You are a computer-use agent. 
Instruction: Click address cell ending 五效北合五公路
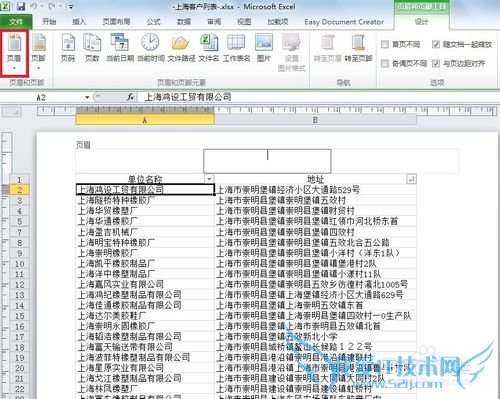315,242
